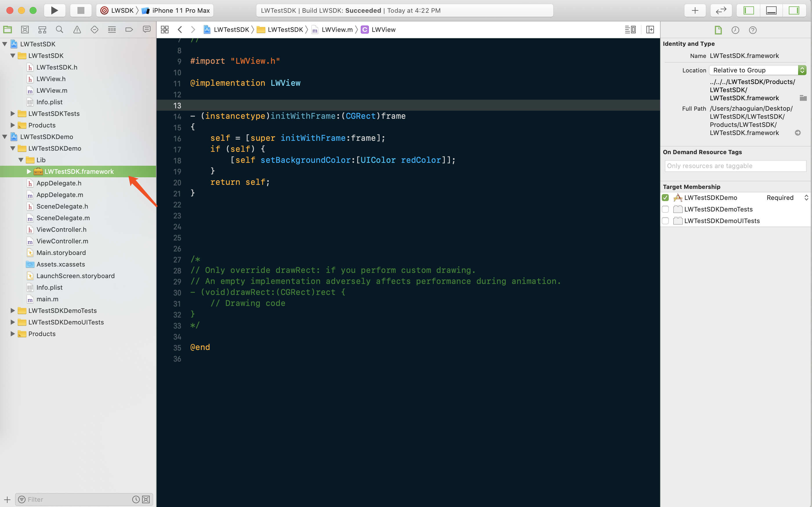Open the Issue navigator warning icon
Viewport: 812px width, 507px height.
pyautogui.click(x=77, y=30)
